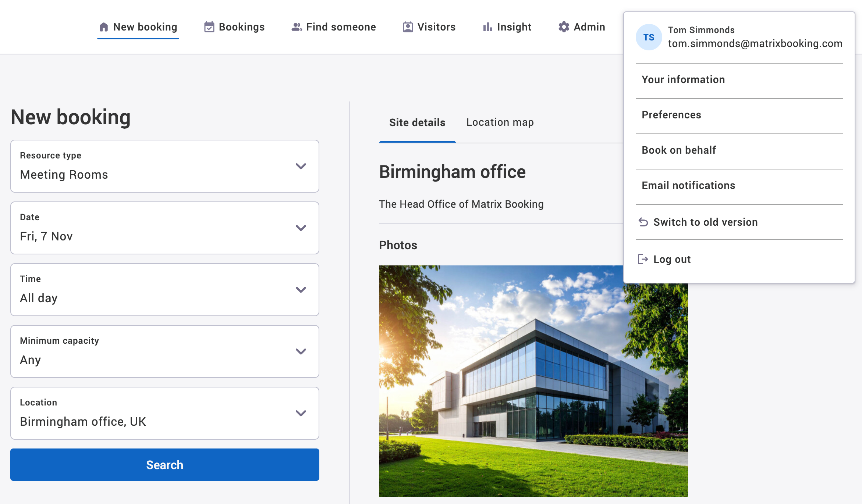The width and height of the screenshot is (862, 504).
Task: Choose Book on behalf menu entry
Action: (x=678, y=150)
